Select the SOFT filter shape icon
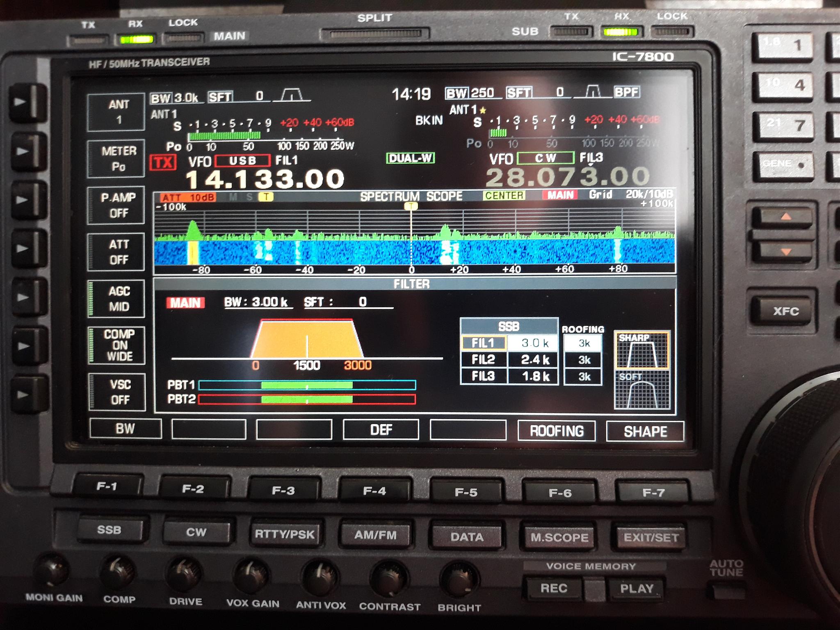 coord(642,390)
